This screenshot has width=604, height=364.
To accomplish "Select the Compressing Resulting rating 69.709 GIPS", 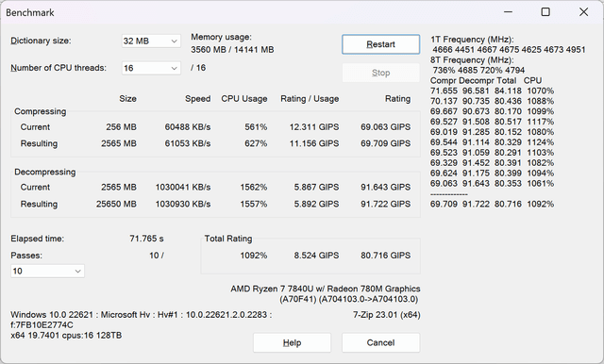I will click(386, 143).
